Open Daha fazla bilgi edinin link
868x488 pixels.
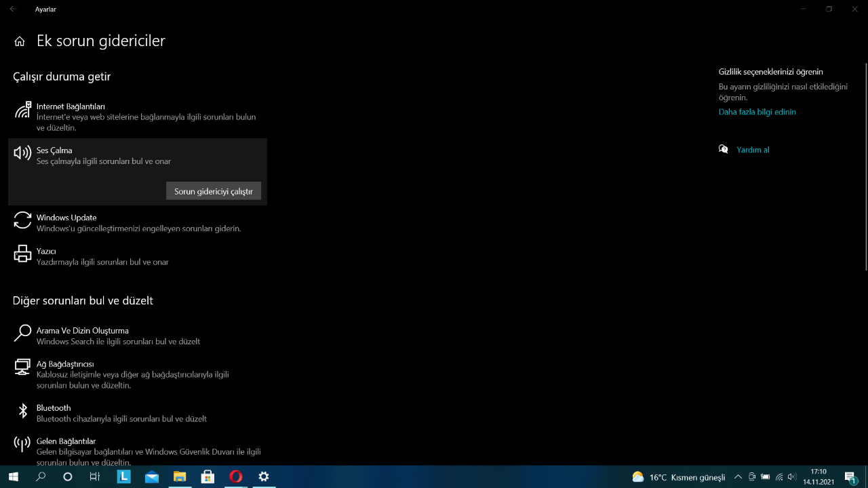pos(757,112)
